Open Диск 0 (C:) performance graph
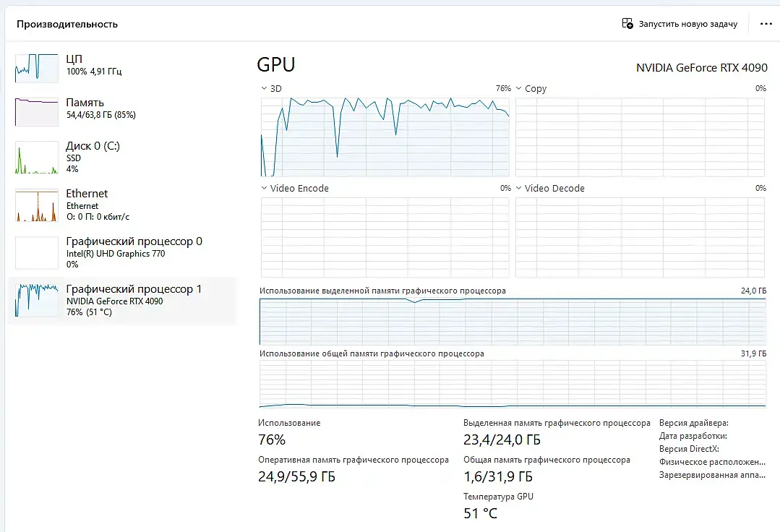This screenshot has width=780, height=532. click(x=36, y=158)
